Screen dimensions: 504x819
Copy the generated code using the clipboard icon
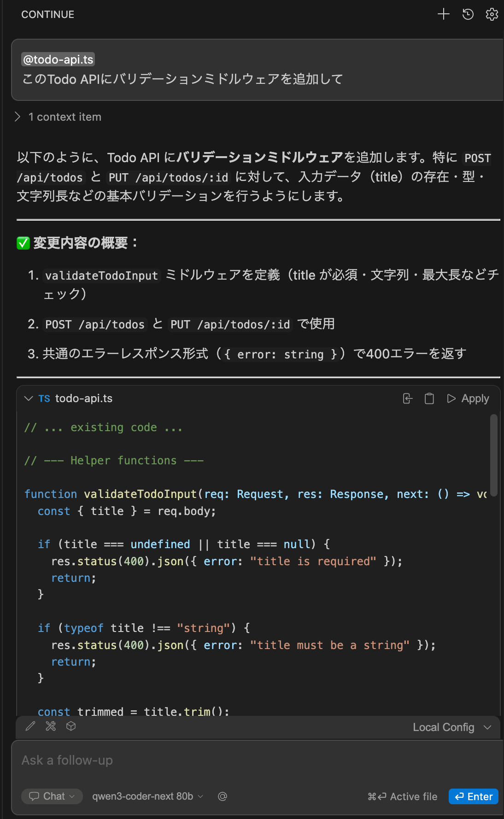tap(429, 399)
